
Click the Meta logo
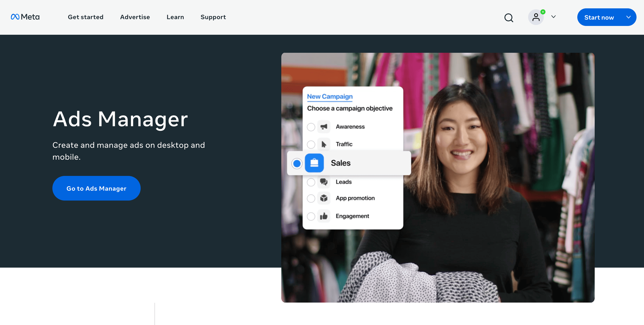tap(25, 17)
